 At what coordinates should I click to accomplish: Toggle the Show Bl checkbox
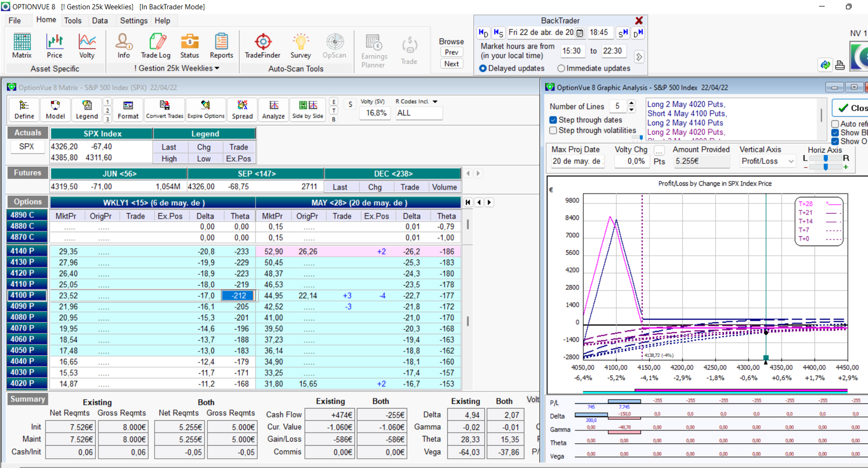[835, 132]
